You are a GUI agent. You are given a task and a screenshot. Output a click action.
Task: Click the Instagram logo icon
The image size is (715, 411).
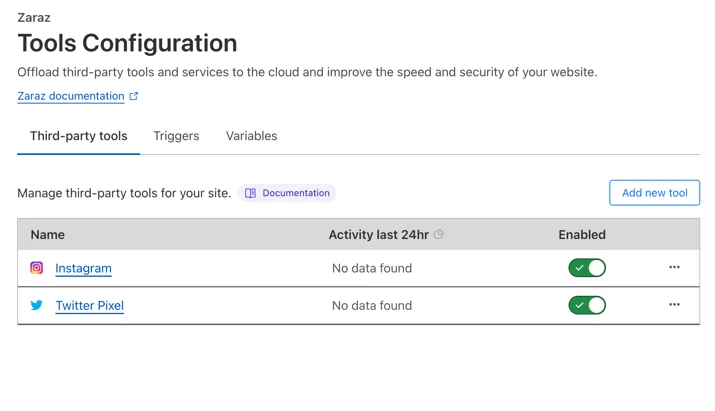[36, 268]
